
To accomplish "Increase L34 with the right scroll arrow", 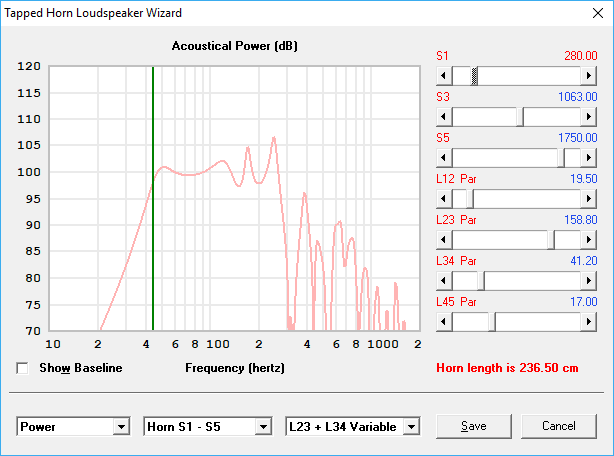I will pos(589,281).
